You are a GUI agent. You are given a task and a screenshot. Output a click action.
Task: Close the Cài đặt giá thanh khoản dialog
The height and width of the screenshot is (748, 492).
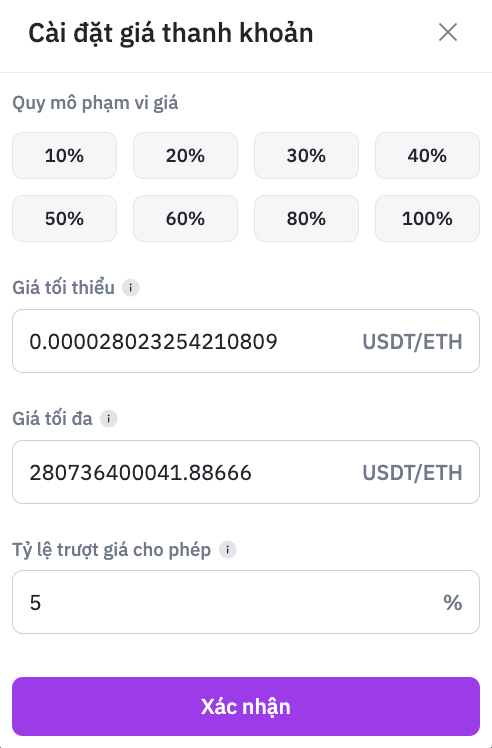[448, 32]
